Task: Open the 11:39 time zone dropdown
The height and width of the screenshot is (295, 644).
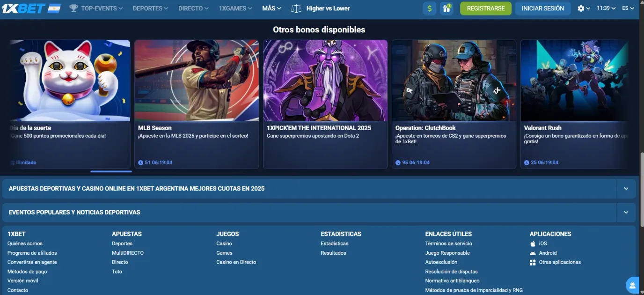Action: (606, 8)
